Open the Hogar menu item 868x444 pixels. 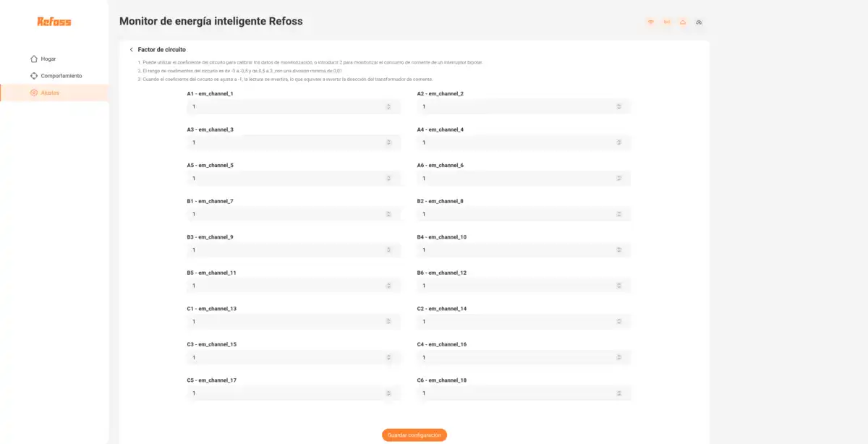[48, 59]
